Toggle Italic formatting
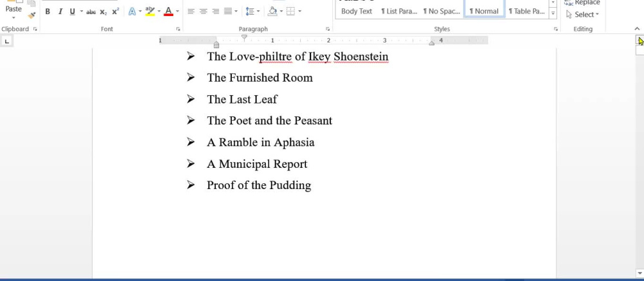 pos(61,12)
